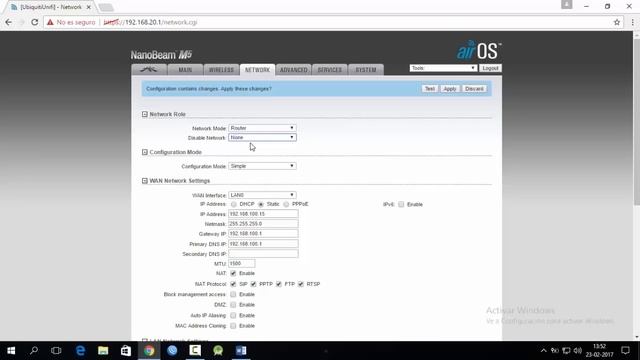Toggle FTP NAT protocol checkbox

(279, 284)
